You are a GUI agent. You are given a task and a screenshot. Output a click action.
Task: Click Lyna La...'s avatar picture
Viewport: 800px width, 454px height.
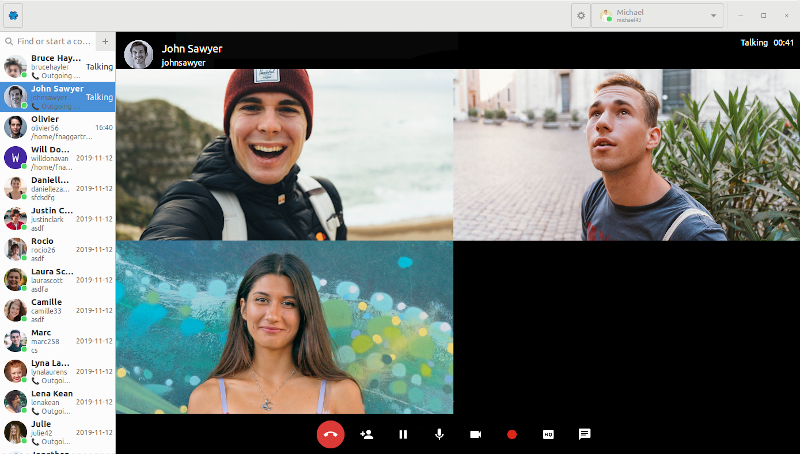click(15, 371)
